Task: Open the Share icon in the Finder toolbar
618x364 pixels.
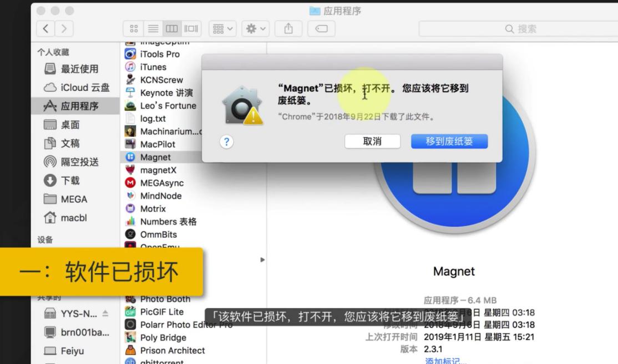Action: tap(288, 28)
